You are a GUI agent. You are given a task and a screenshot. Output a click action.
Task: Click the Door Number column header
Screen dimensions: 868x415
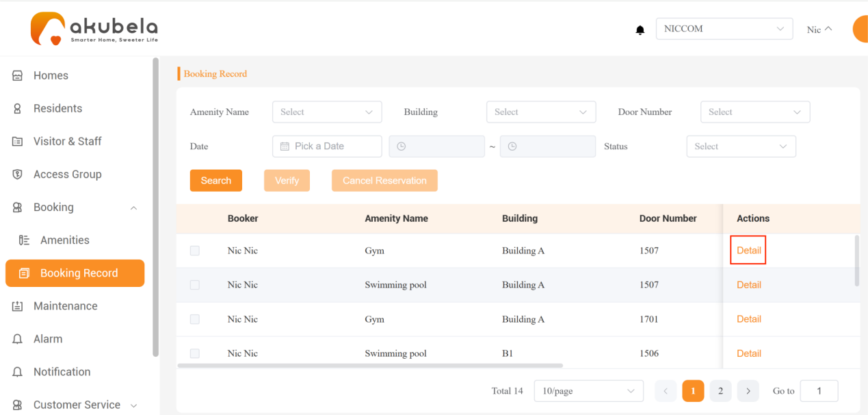668,218
